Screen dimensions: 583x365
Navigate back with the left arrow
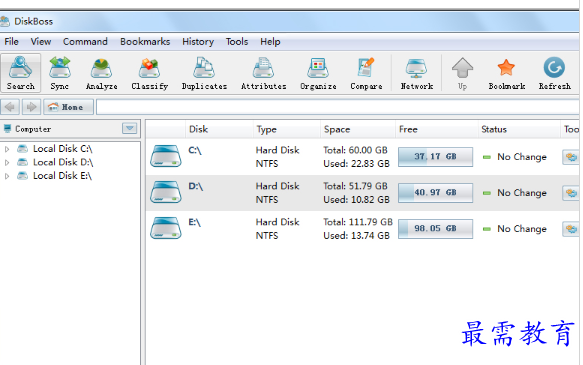[10, 107]
